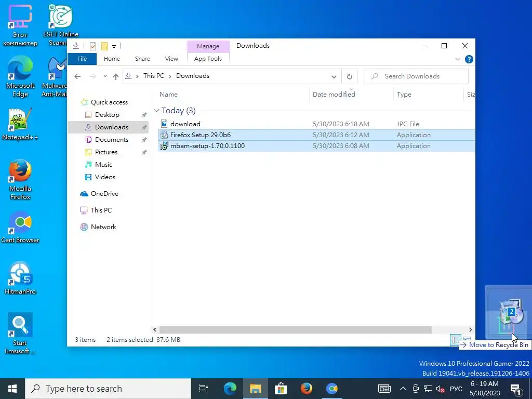Click Properties icon in quick access toolbar
Viewport: 532px width, 399px height.
[x=92, y=46]
